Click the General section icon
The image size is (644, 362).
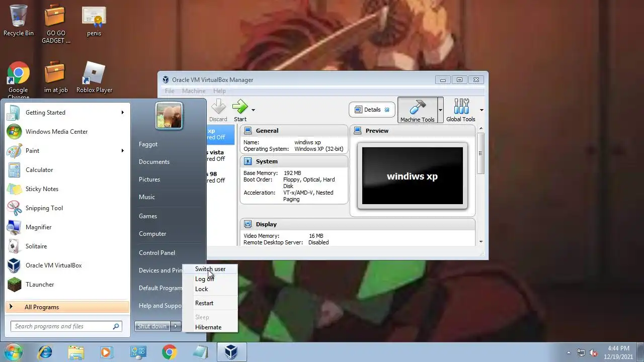[x=248, y=131]
